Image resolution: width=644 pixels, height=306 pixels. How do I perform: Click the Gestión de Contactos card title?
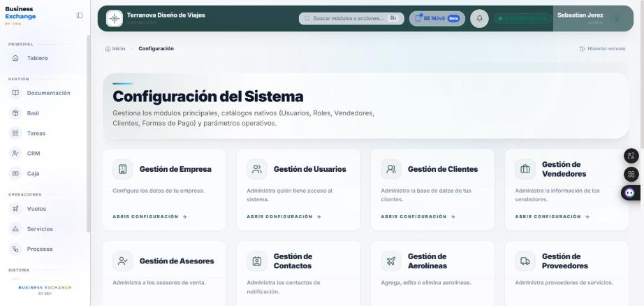pyautogui.click(x=293, y=261)
